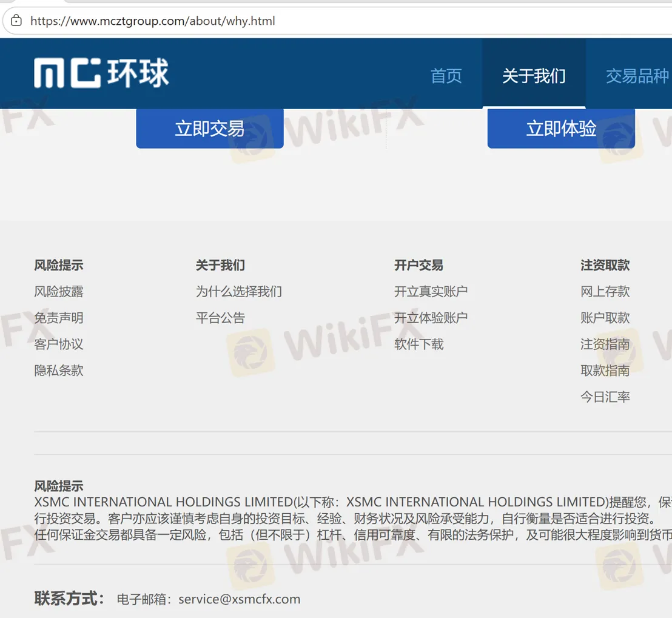Click the service@xsmcfx.com email address

click(x=239, y=599)
